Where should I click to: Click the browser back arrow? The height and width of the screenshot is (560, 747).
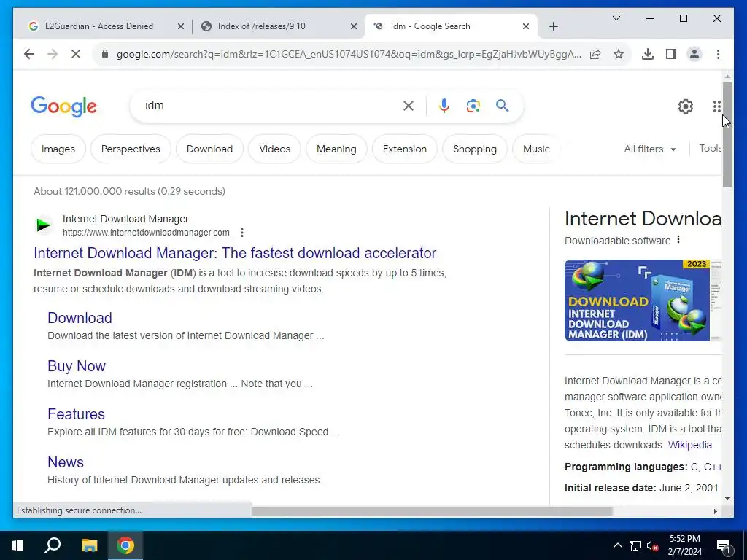point(29,54)
